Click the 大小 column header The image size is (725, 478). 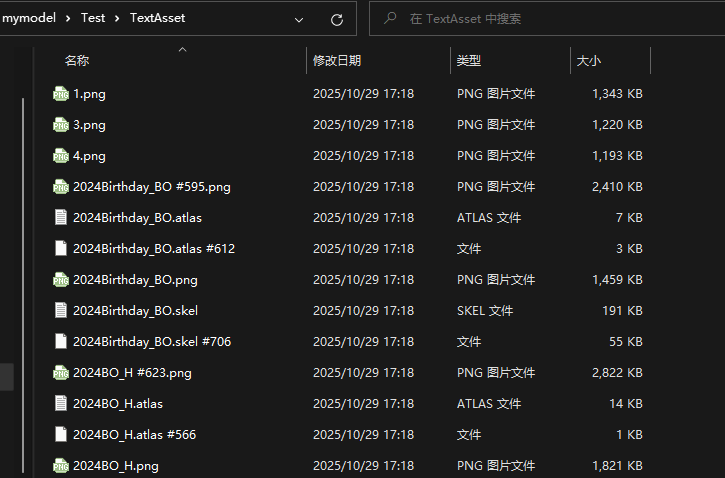coord(589,61)
